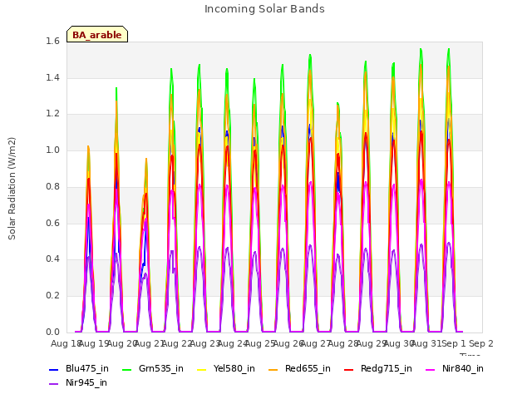The image size is (532, 399).
Task: Click the 1.0 y-axis tick label
Action: coord(52,150)
